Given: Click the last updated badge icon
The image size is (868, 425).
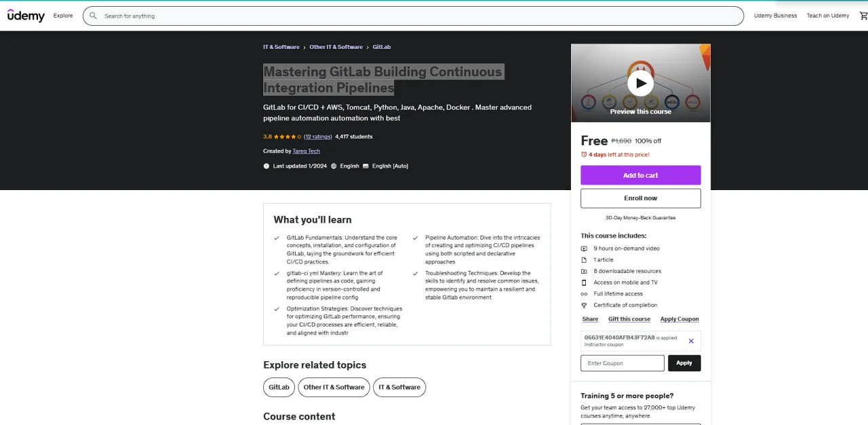Looking at the screenshot, I should (267, 166).
